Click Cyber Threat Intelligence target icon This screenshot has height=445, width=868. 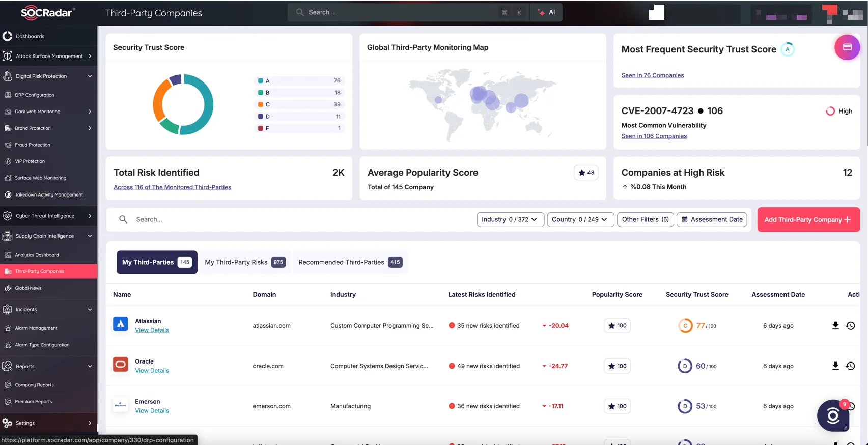pos(7,216)
